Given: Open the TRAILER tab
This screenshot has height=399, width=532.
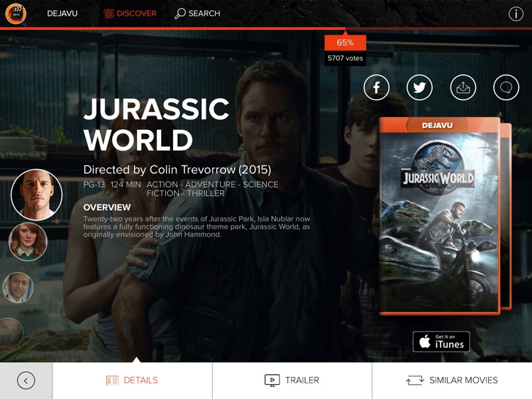Looking at the screenshot, I should click(x=292, y=381).
